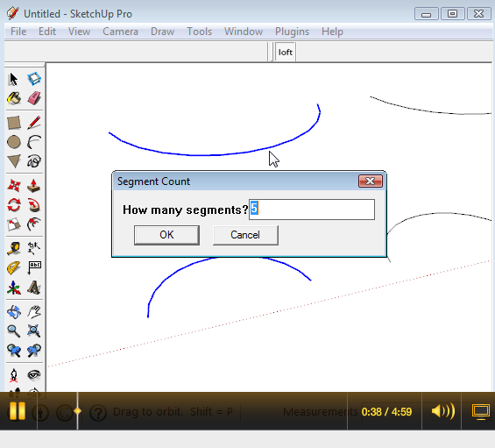Go to the Next view
Viewport: 495px width, 448px height.
point(34,351)
